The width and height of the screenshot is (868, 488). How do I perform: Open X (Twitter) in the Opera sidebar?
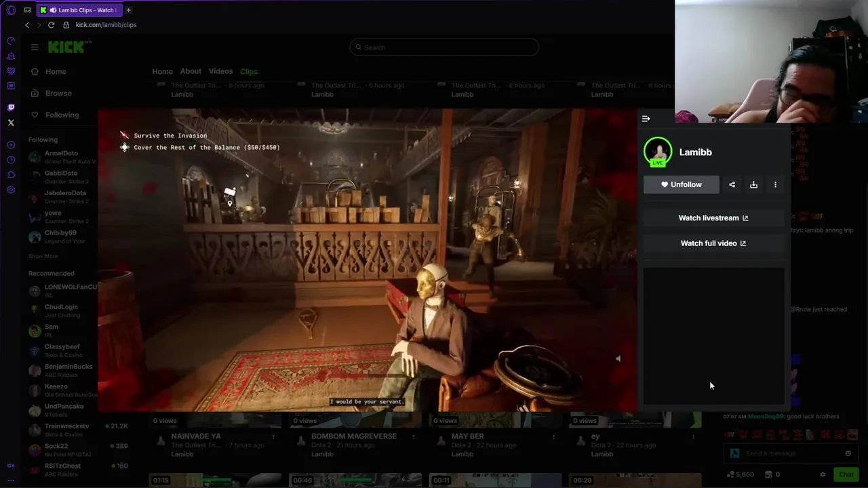pyautogui.click(x=11, y=123)
